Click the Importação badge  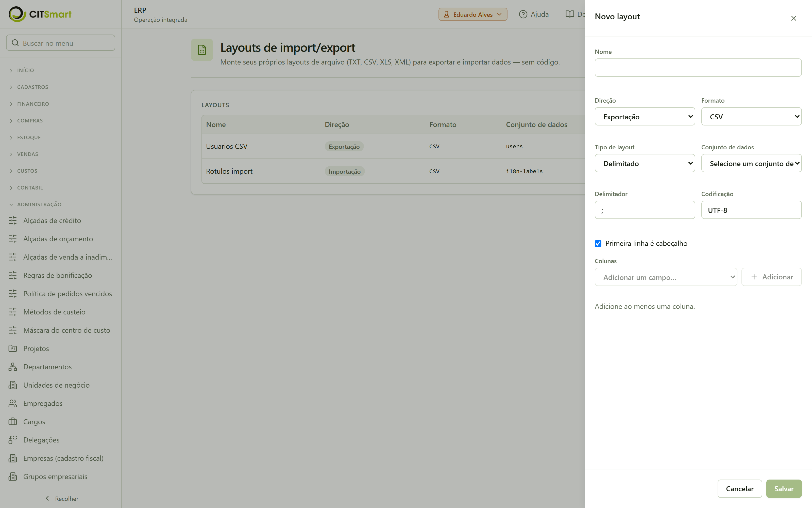pos(345,171)
